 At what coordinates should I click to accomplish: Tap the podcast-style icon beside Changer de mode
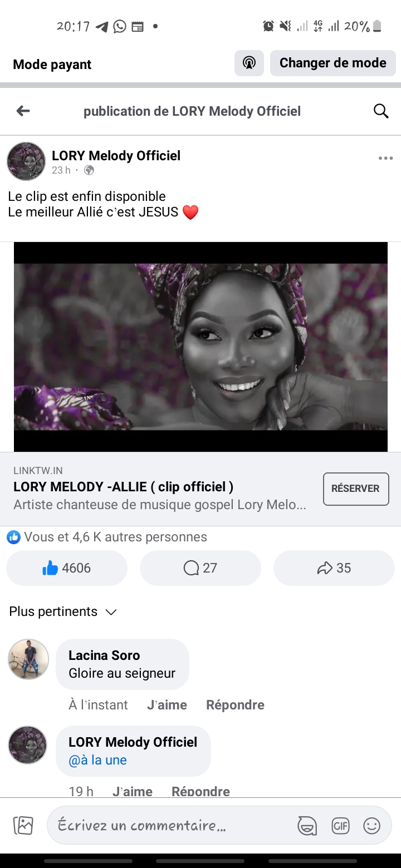249,63
